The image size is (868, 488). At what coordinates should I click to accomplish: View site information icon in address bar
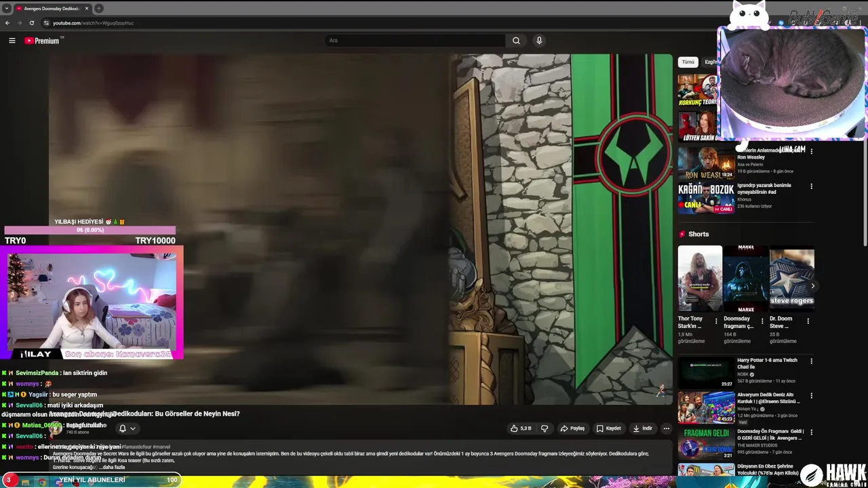46,23
